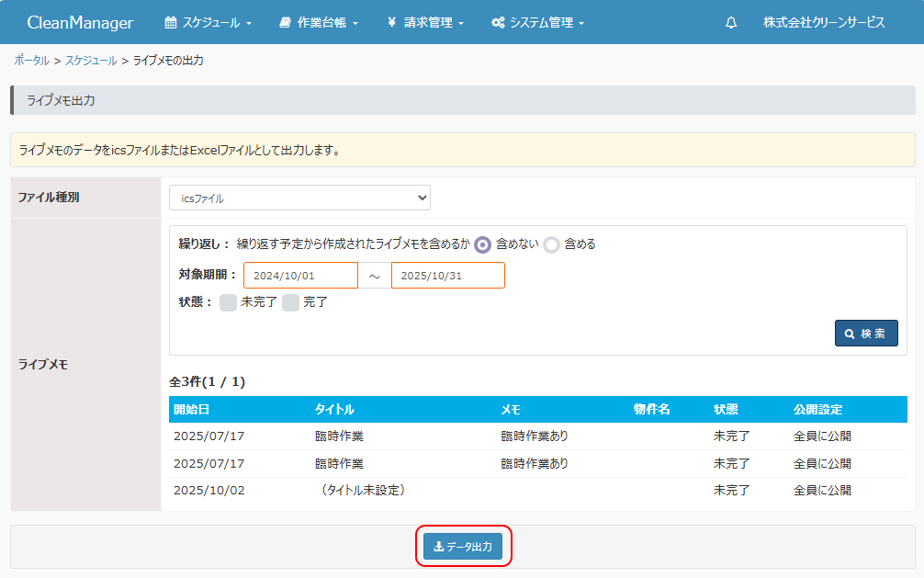Image resolution: width=924 pixels, height=578 pixels.
Task: Click the yen icon beside 請求管理
Action: coord(391,23)
